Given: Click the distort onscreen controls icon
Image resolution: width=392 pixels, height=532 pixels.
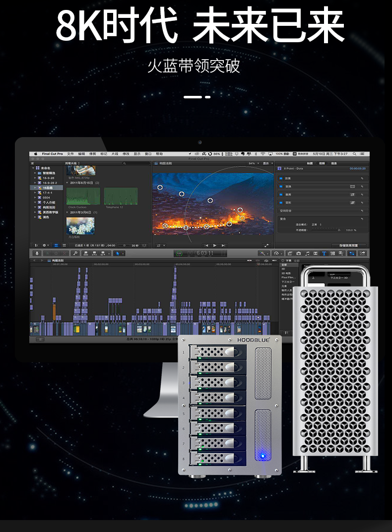Looking at the screenshot, I should point(352,203).
